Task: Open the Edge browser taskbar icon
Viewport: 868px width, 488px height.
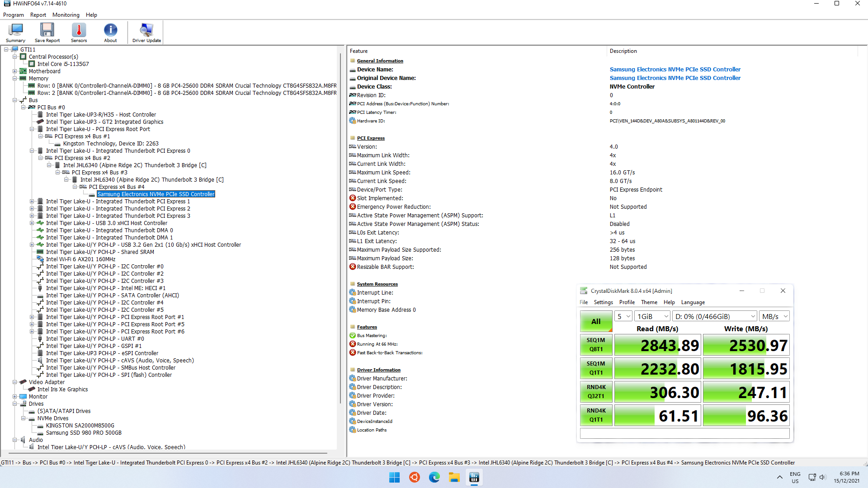Action: coord(434,477)
